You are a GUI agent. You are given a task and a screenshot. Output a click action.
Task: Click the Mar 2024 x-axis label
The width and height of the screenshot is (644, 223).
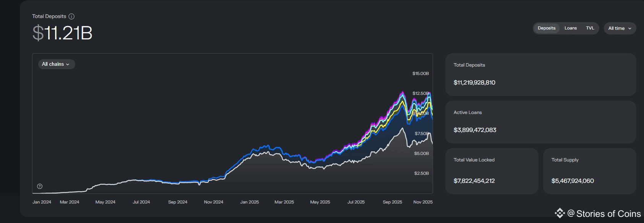[x=70, y=202]
